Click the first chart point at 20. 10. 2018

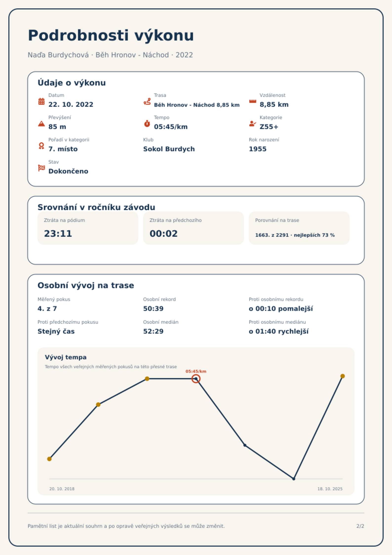[x=49, y=459]
